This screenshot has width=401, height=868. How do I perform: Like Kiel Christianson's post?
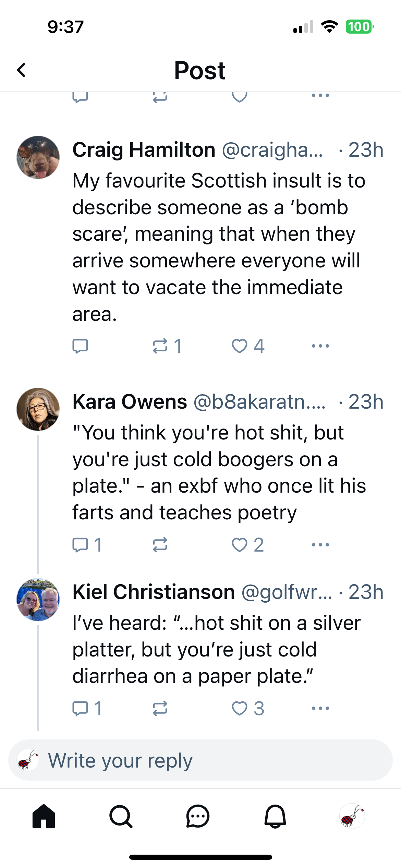[x=240, y=708]
